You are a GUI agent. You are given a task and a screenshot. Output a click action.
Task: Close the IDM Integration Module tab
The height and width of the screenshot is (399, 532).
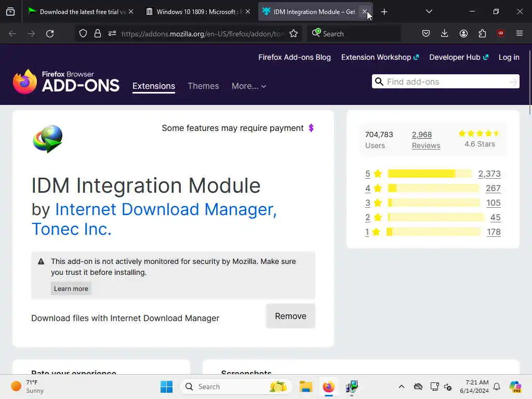(365, 12)
